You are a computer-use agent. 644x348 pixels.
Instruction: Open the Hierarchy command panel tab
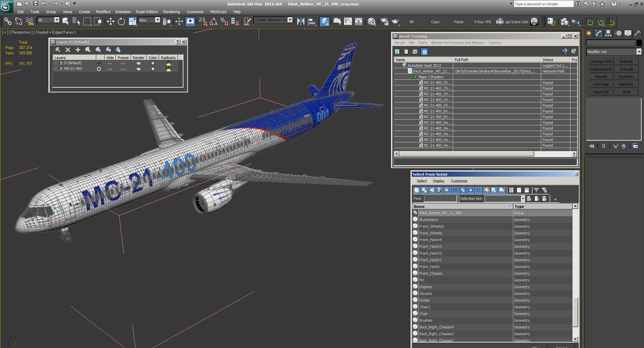[608, 33]
